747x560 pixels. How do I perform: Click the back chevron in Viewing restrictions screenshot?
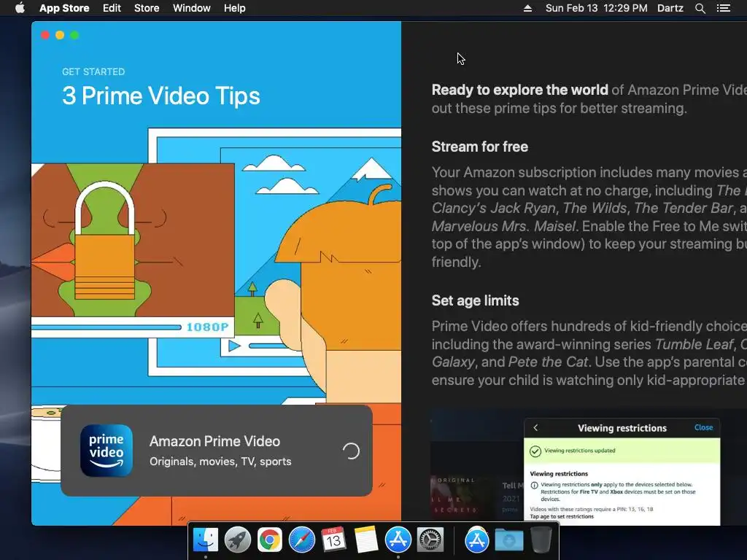[x=535, y=427]
